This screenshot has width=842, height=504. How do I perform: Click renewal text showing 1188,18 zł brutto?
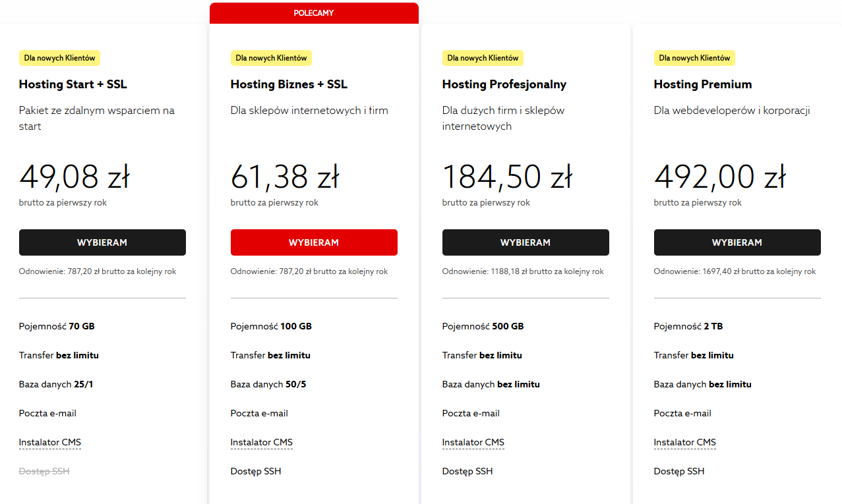click(523, 271)
